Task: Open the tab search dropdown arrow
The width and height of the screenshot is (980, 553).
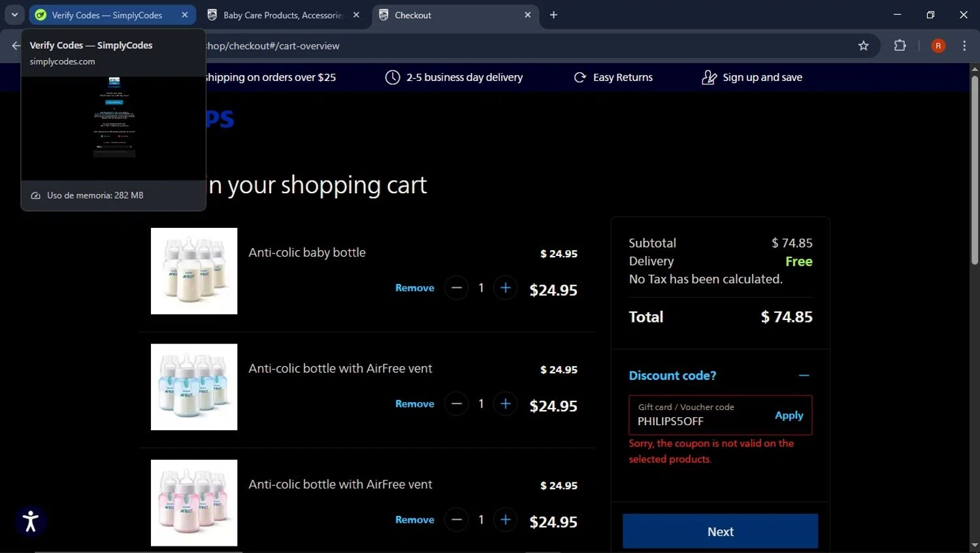Action: point(14,14)
